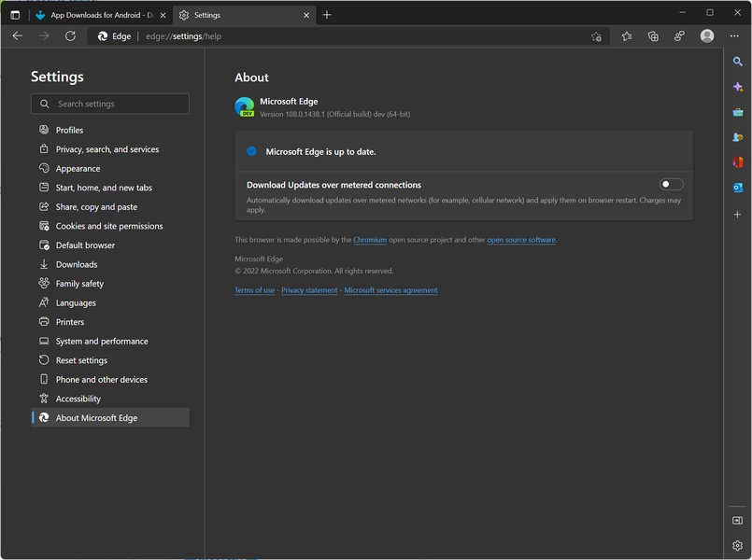Open the Settings and more ellipsis menu

[x=734, y=36]
